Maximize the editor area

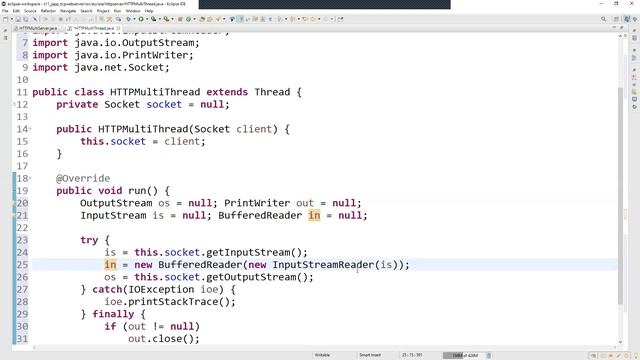coord(622,28)
